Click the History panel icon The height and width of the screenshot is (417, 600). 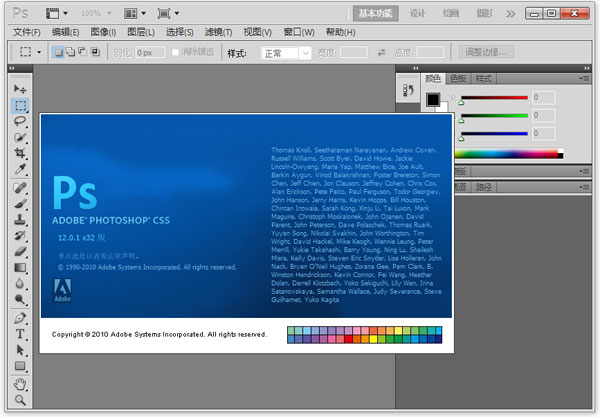pyautogui.click(x=408, y=90)
